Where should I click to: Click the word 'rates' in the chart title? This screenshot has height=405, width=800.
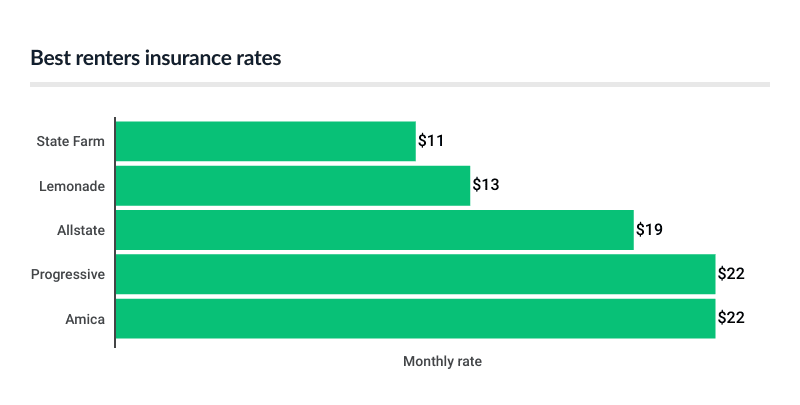pyautogui.click(x=257, y=58)
